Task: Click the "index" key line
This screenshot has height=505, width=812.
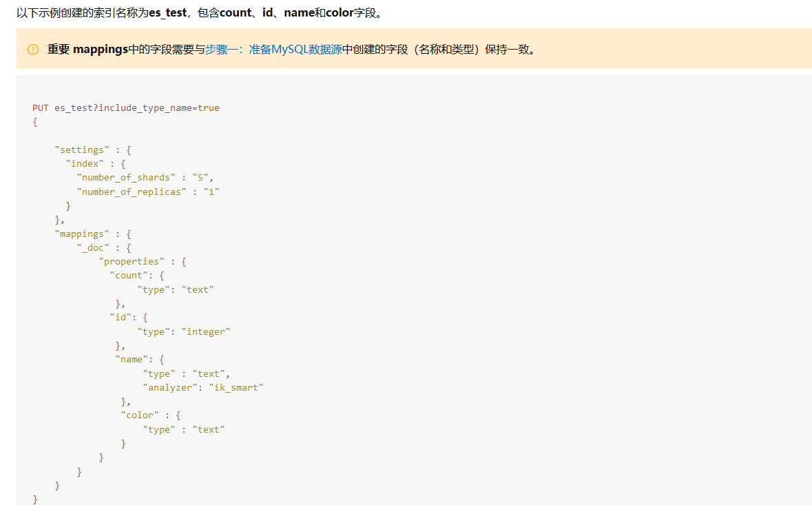Action: 96,164
